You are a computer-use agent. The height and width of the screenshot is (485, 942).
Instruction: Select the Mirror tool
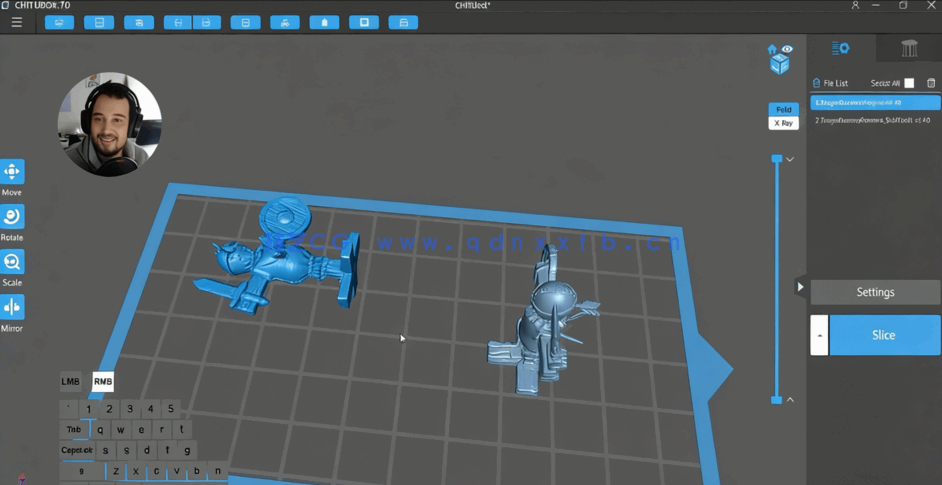point(12,307)
